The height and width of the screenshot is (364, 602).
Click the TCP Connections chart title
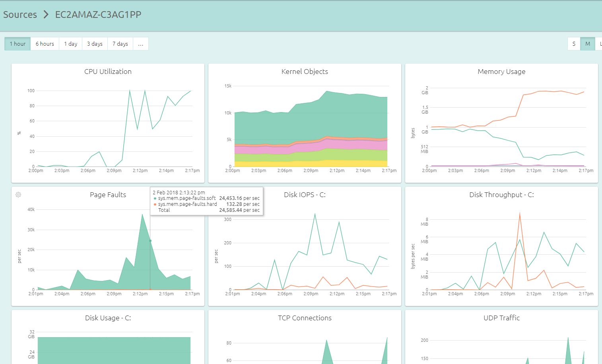305,318
